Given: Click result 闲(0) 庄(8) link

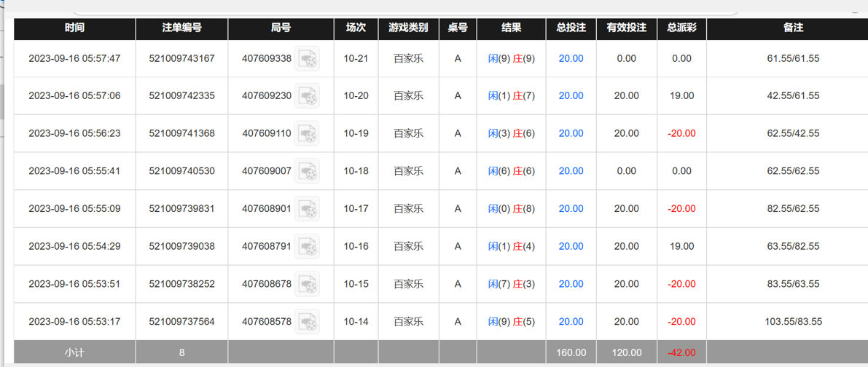Looking at the screenshot, I should tap(511, 209).
